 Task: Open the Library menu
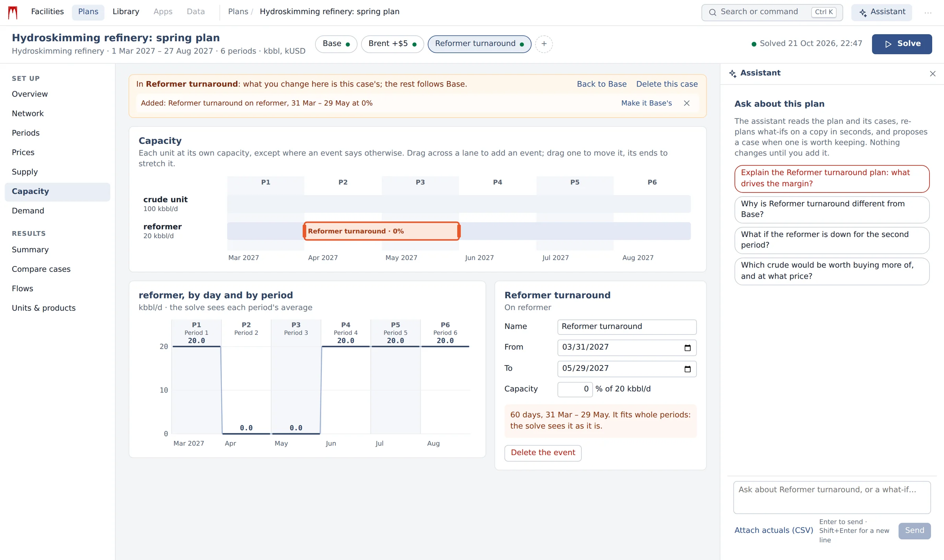(126, 12)
